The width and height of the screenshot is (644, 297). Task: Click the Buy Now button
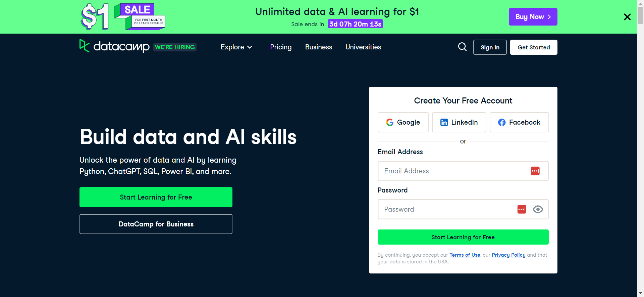[533, 17]
